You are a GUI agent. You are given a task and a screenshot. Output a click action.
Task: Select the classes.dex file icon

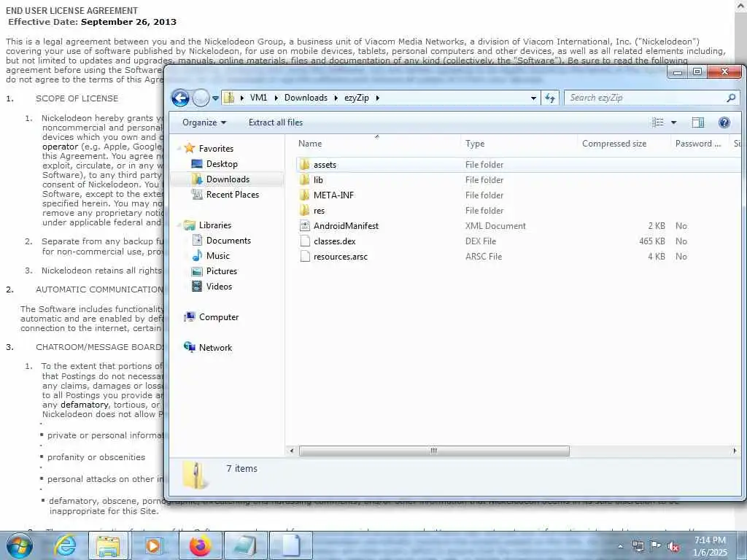click(x=305, y=241)
